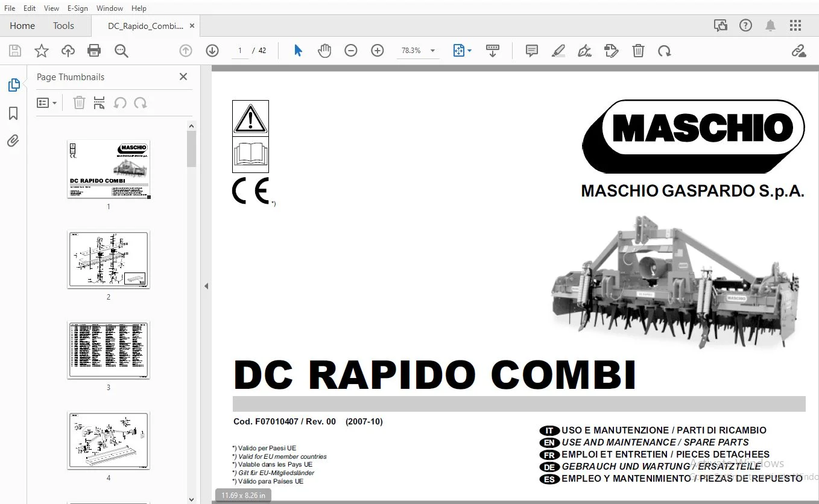819x504 pixels.
Task: Click the share link icon
Action: tap(798, 51)
